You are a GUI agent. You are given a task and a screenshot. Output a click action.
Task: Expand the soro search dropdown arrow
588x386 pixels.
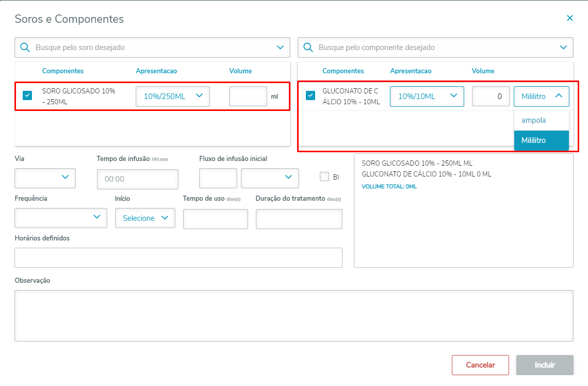pos(280,47)
